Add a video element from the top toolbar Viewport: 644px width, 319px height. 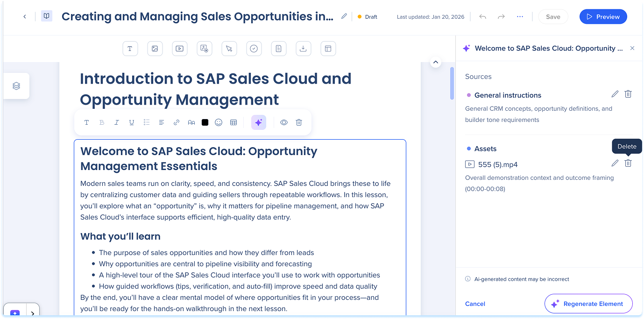(x=179, y=49)
